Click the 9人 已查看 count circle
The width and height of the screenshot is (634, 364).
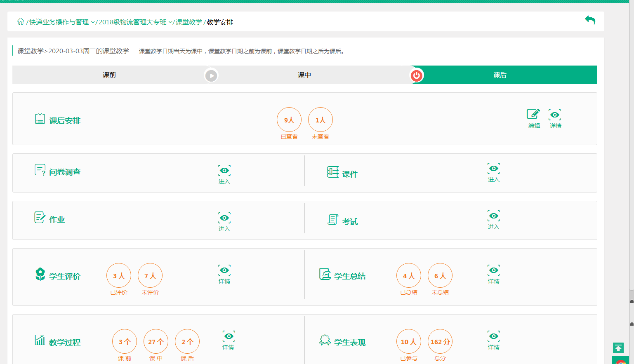[289, 120]
